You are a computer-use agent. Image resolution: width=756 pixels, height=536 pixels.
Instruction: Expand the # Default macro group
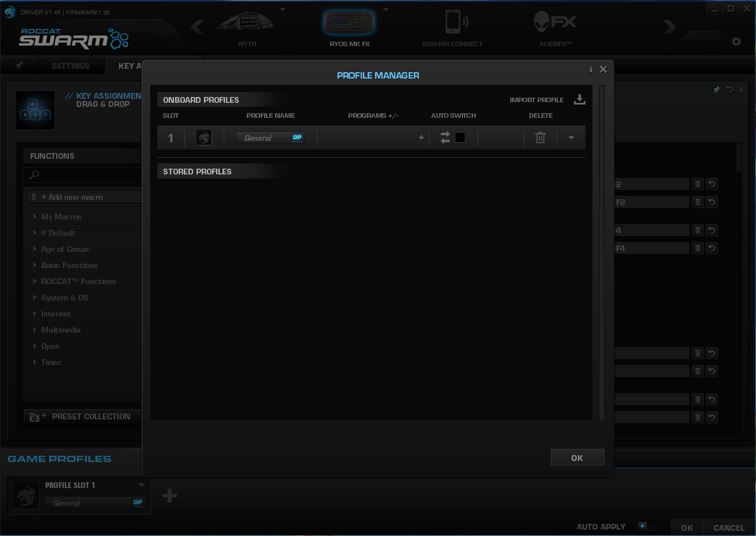click(35, 233)
